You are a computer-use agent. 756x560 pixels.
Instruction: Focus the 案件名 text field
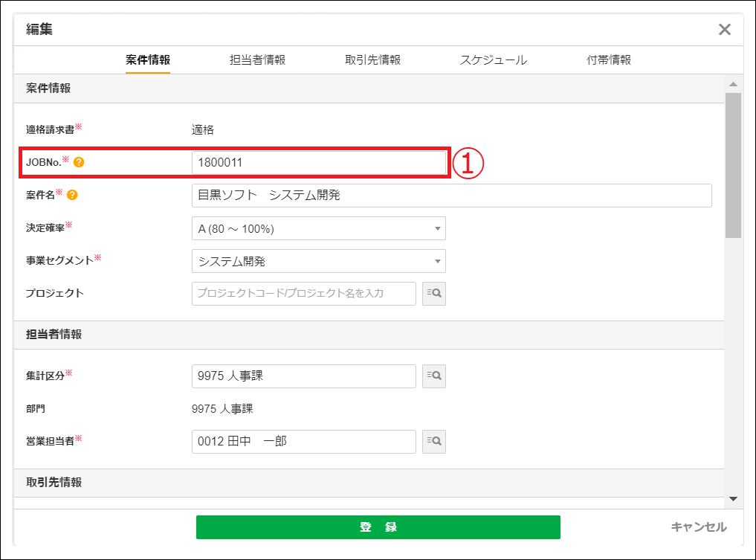point(451,196)
